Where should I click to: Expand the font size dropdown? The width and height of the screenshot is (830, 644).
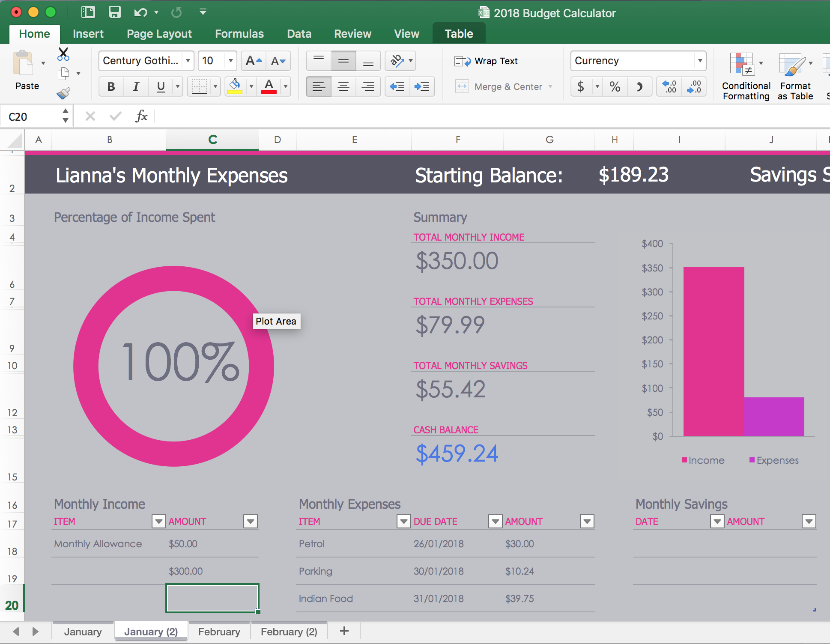[x=230, y=61]
